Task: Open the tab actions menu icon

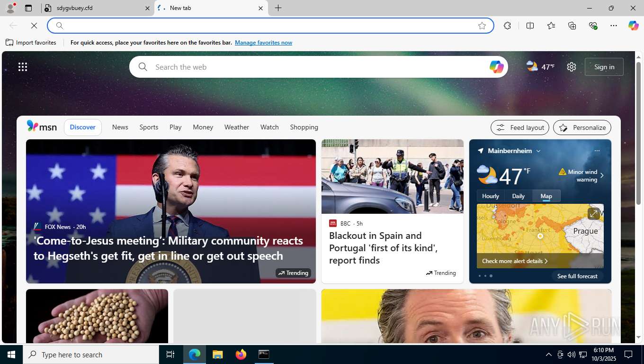Action: (x=28, y=8)
